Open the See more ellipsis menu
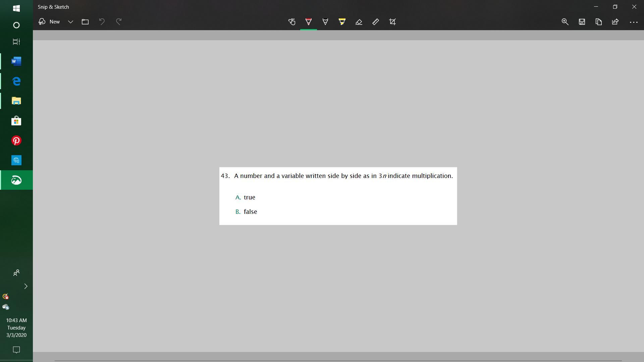The image size is (644, 362). pyautogui.click(x=633, y=22)
